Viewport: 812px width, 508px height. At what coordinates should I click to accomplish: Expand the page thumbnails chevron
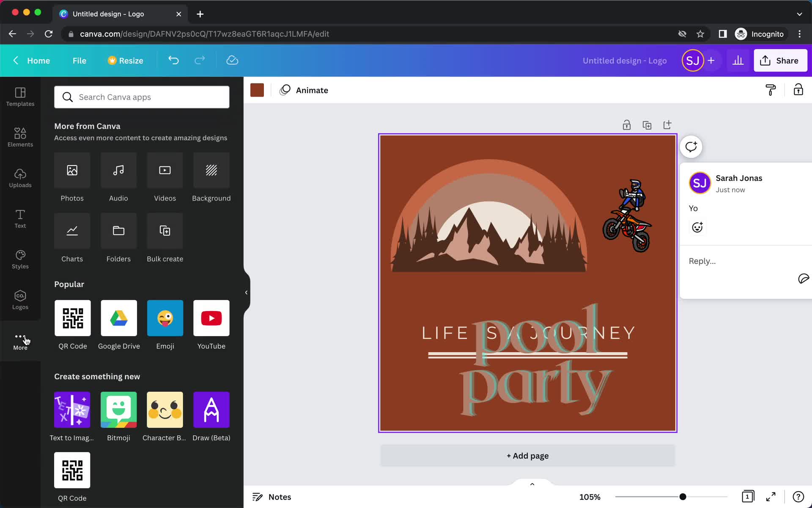532,484
